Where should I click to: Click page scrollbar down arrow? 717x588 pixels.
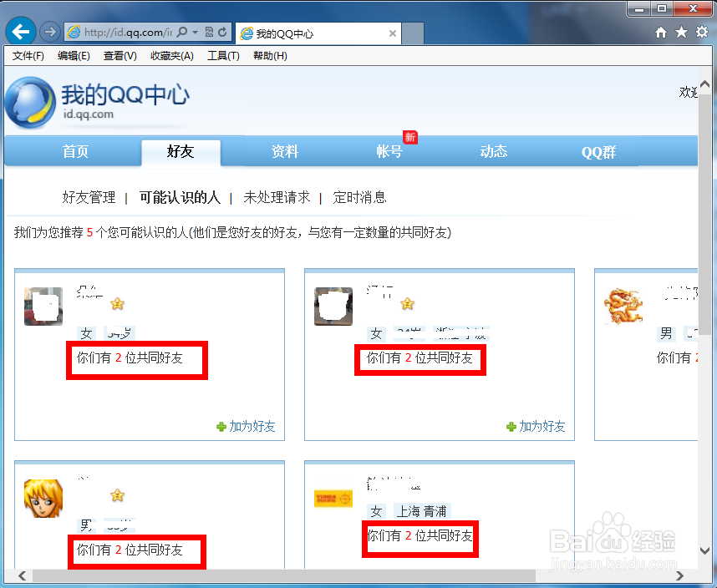click(x=704, y=550)
